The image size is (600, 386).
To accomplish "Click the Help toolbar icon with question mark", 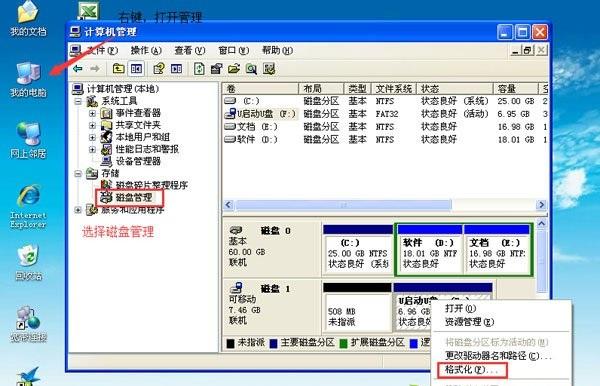I will pos(158,69).
